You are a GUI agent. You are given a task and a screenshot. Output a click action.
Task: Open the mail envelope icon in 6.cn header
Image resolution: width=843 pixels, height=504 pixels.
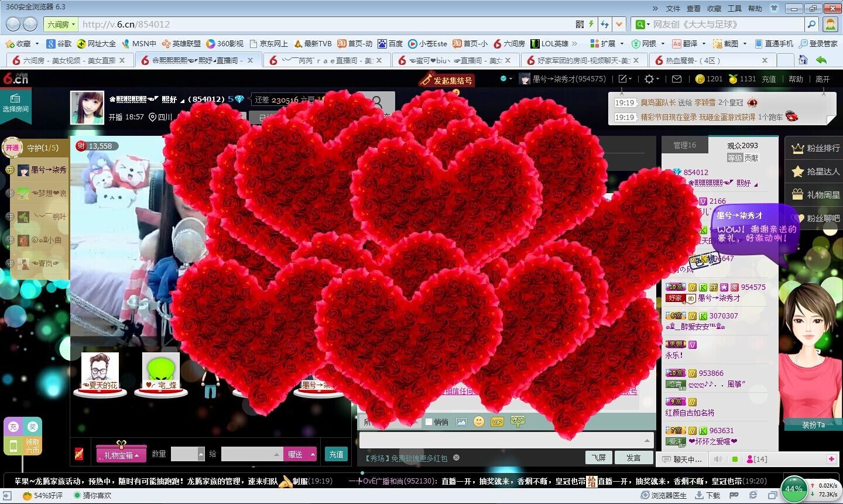coord(677,79)
